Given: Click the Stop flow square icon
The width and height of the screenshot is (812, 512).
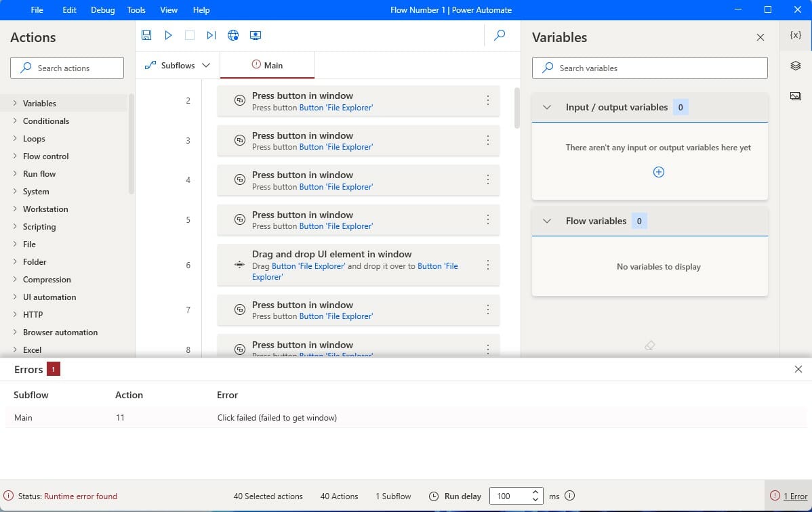Looking at the screenshot, I should click(190, 35).
